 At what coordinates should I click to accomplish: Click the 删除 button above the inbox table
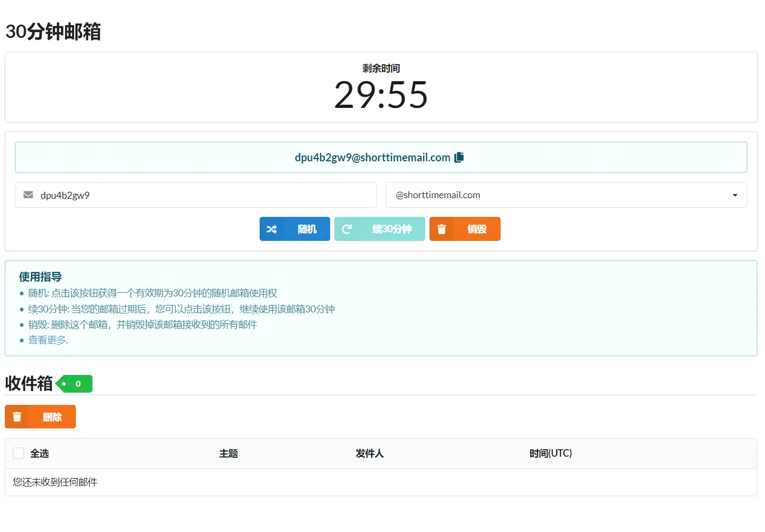pyautogui.click(x=40, y=417)
